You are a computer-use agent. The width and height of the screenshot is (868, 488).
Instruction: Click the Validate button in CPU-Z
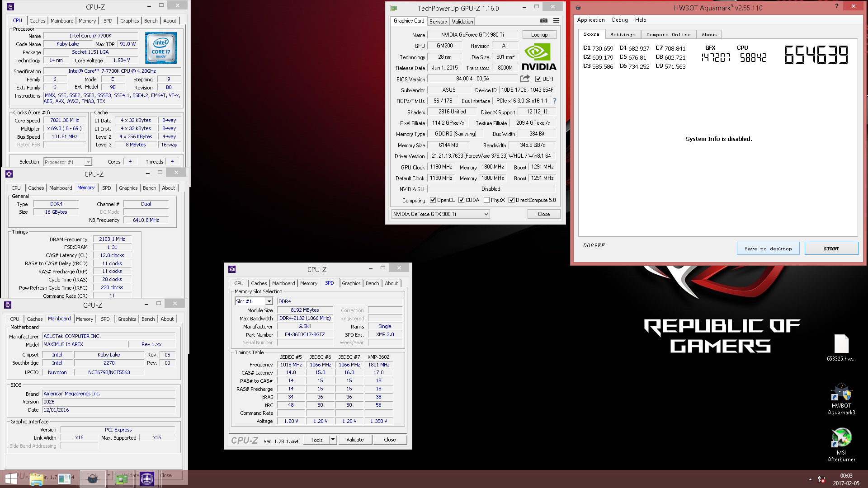click(x=355, y=440)
